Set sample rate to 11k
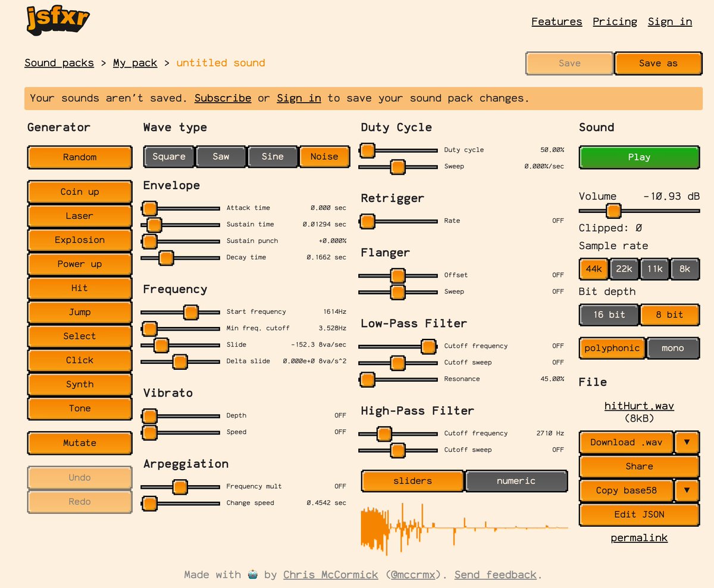714x588 pixels. point(655,269)
